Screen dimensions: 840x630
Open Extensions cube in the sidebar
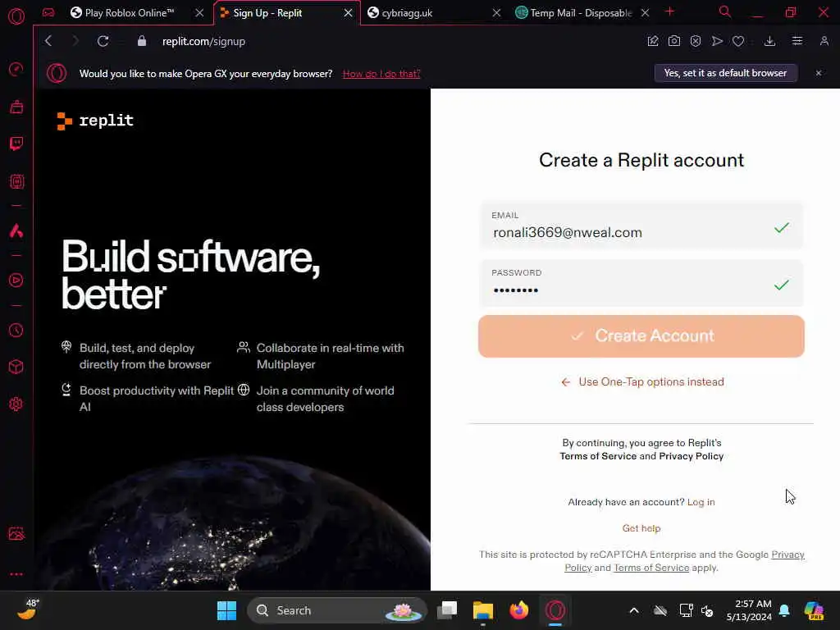click(16, 367)
